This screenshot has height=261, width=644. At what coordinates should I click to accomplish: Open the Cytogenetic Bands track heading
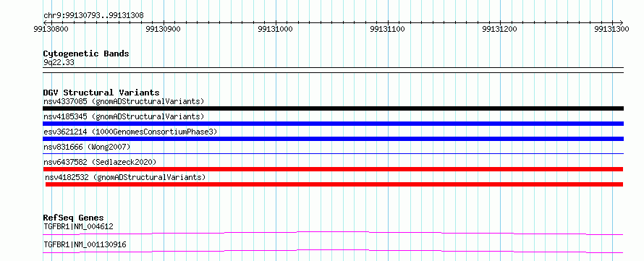pos(86,54)
